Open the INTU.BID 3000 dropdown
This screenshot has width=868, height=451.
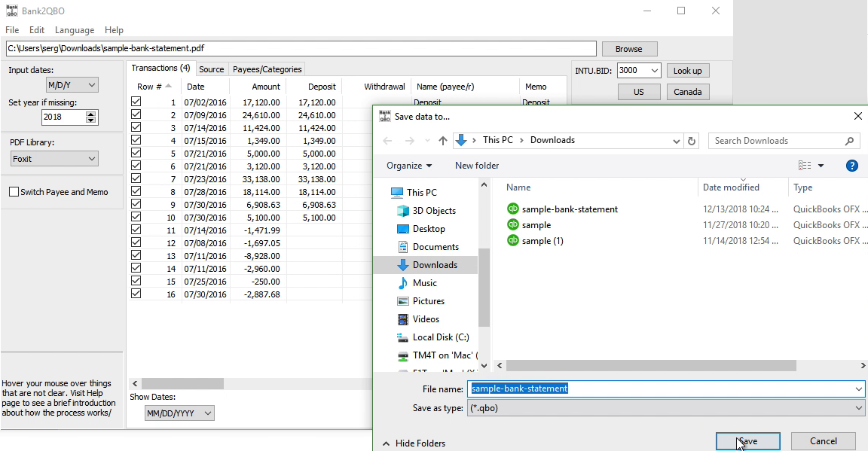(639, 70)
